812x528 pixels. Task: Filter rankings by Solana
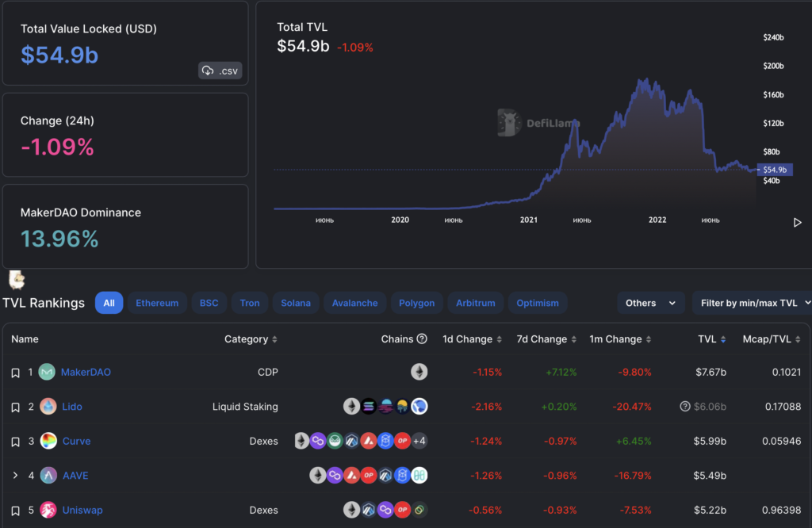point(296,303)
